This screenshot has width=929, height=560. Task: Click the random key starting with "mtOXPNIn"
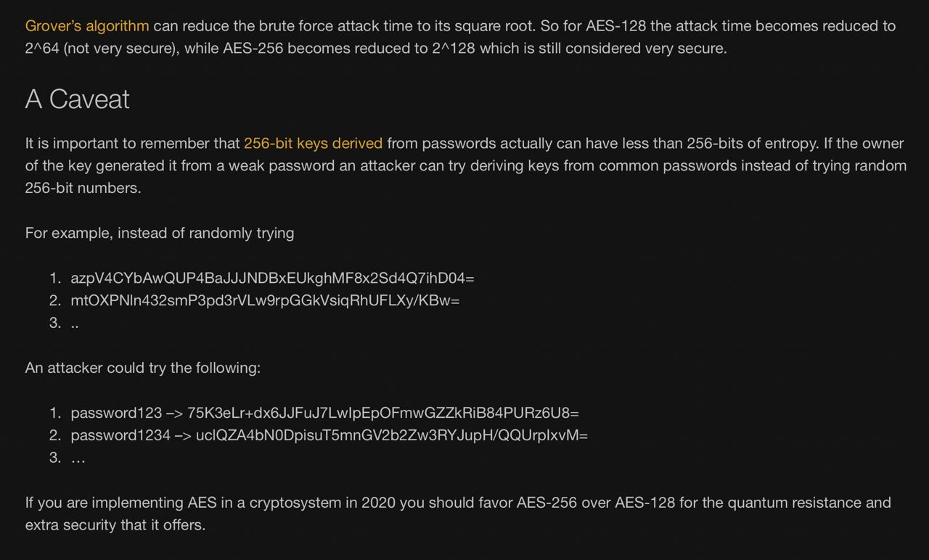pyautogui.click(x=265, y=301)
